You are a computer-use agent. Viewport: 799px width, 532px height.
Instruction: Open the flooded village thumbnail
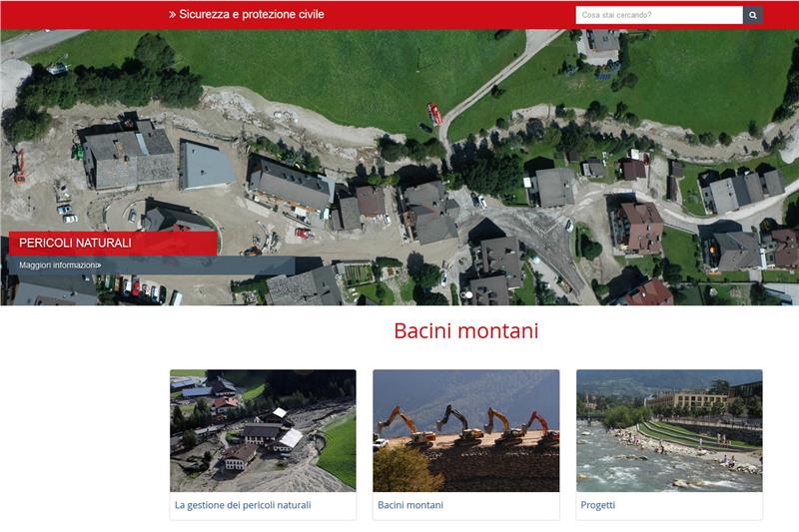coord(263,430)
